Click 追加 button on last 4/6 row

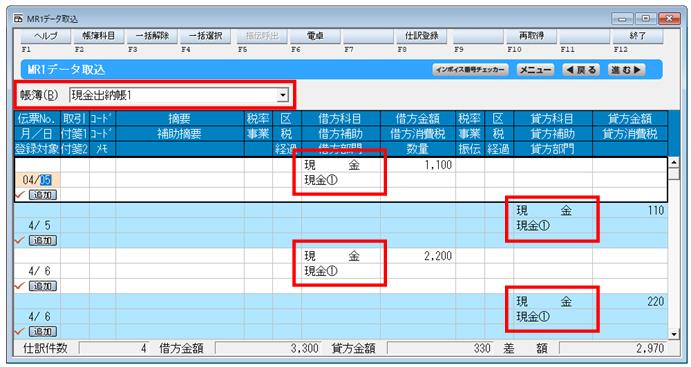point(43,331)
